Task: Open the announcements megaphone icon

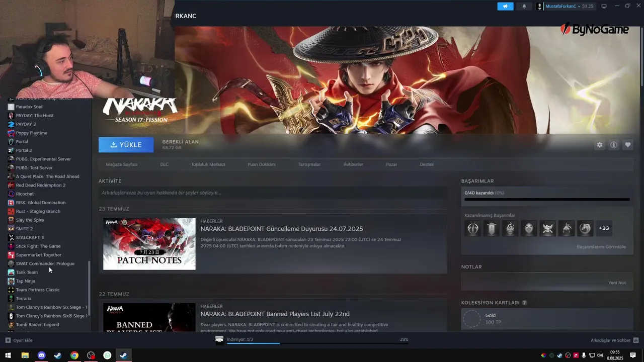Action: coord(505,6)
